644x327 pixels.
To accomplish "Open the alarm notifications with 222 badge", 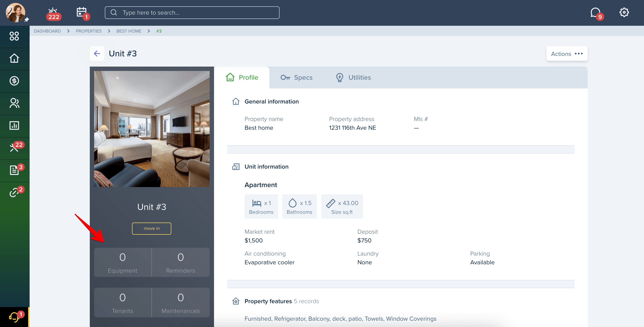I will click(53, 14).
